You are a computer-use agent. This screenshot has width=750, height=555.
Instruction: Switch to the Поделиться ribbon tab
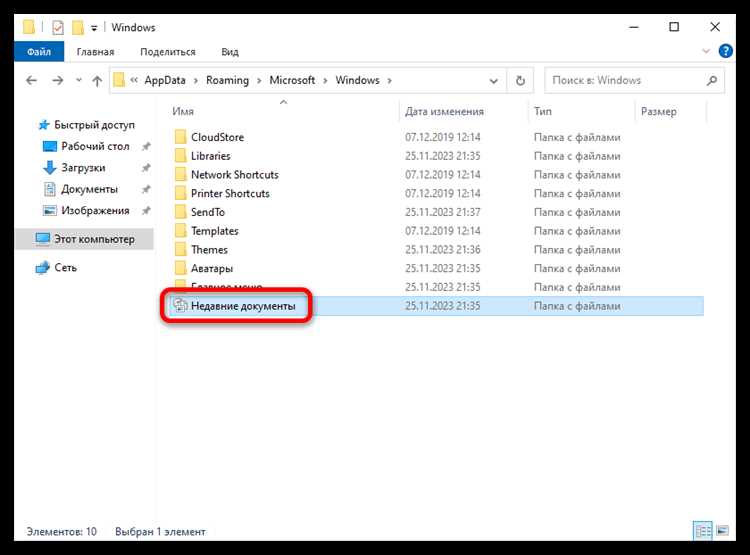[x=168, y=52]
